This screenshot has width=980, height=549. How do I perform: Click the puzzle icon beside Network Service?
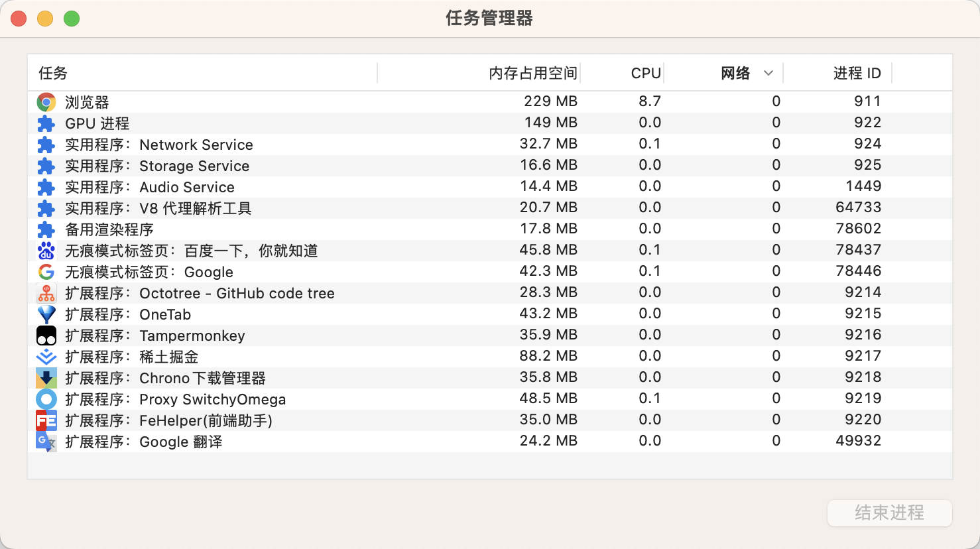[x=46, y=145]
